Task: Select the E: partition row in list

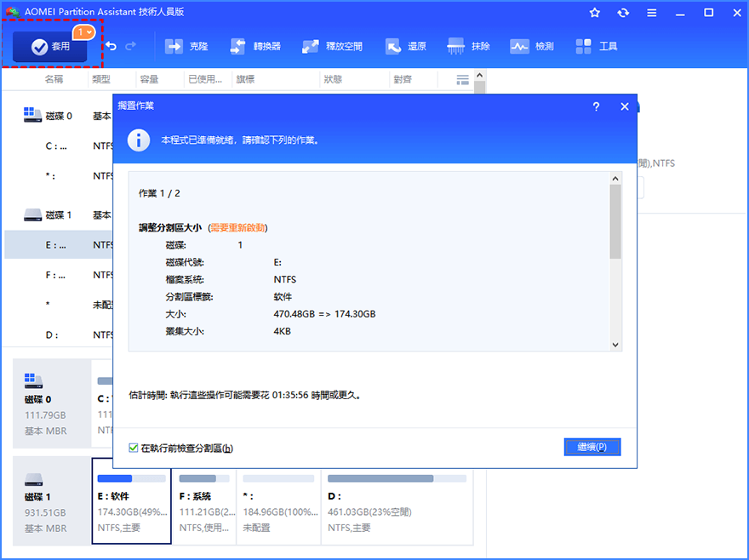Action: (x=59, y=244)
